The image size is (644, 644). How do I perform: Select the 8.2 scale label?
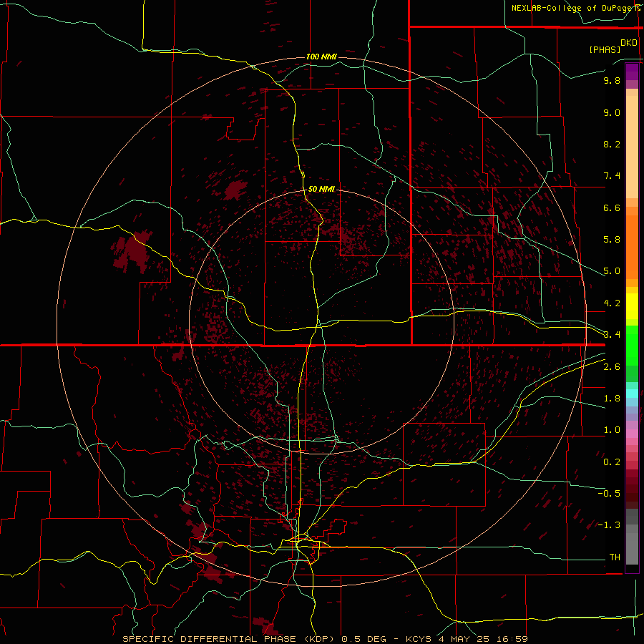tap(612, 144)
